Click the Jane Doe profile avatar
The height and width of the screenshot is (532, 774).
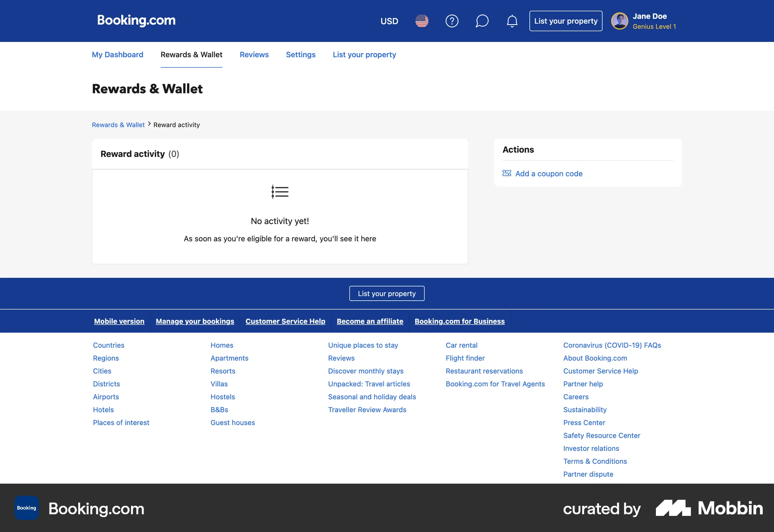click(x=620, y=21)
